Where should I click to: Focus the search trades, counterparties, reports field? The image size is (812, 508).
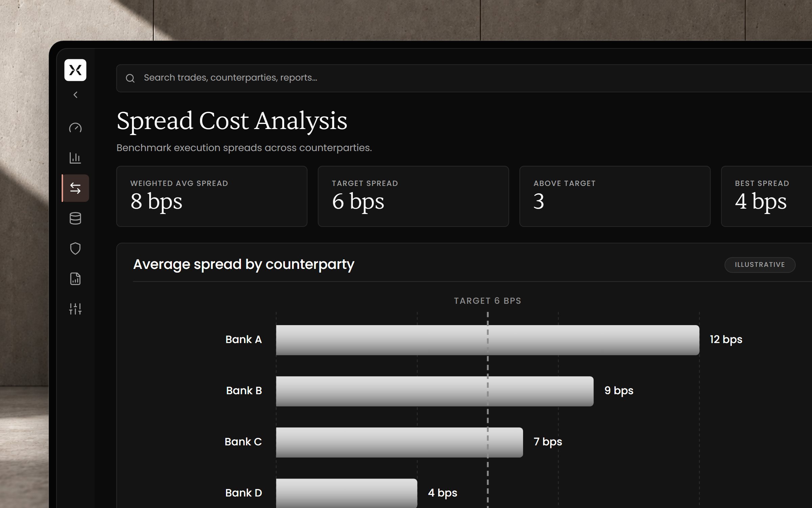[464, 78]
